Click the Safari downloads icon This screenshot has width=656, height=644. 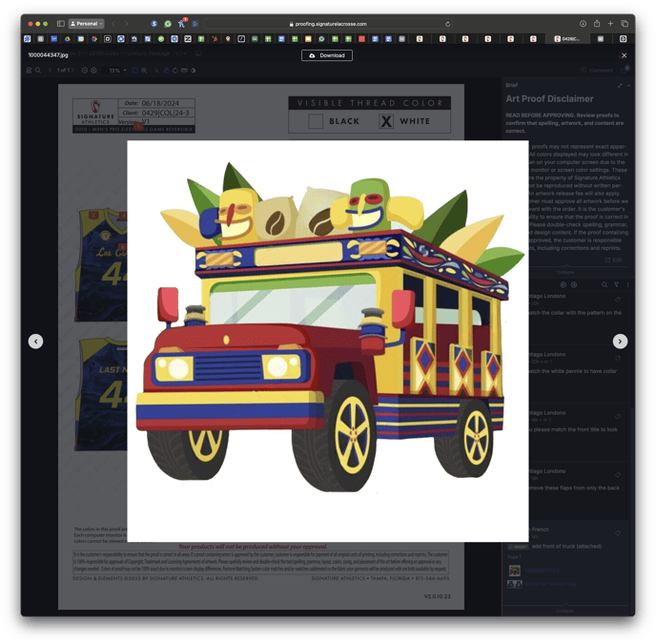coord(582,24)
